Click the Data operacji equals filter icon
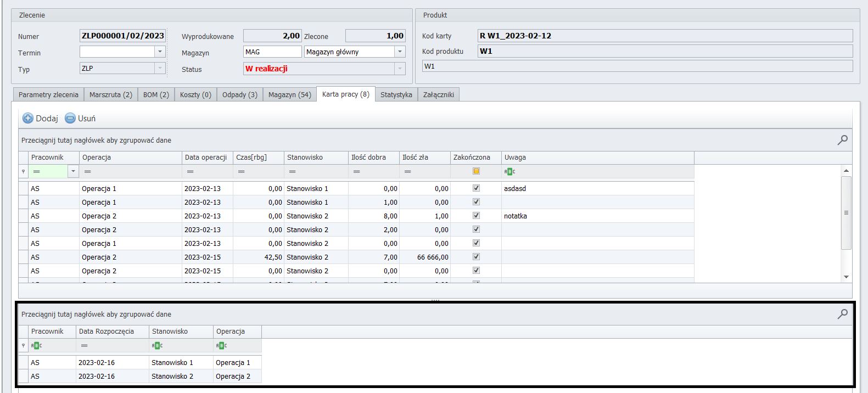This screenshot has width=868, height=393. (x=190, y=172)
